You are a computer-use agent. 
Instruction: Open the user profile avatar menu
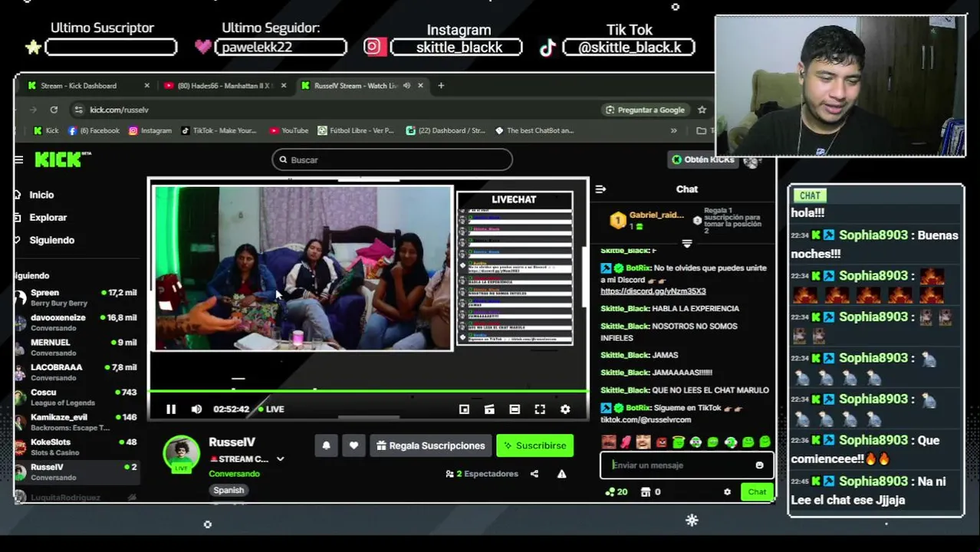click(751, 160)
